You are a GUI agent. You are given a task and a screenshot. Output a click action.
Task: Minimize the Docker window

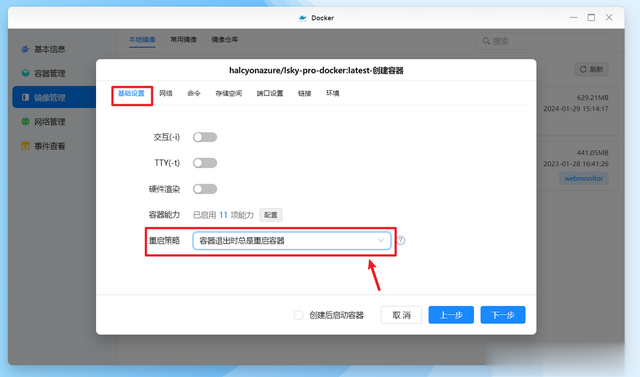pos(573,18)
